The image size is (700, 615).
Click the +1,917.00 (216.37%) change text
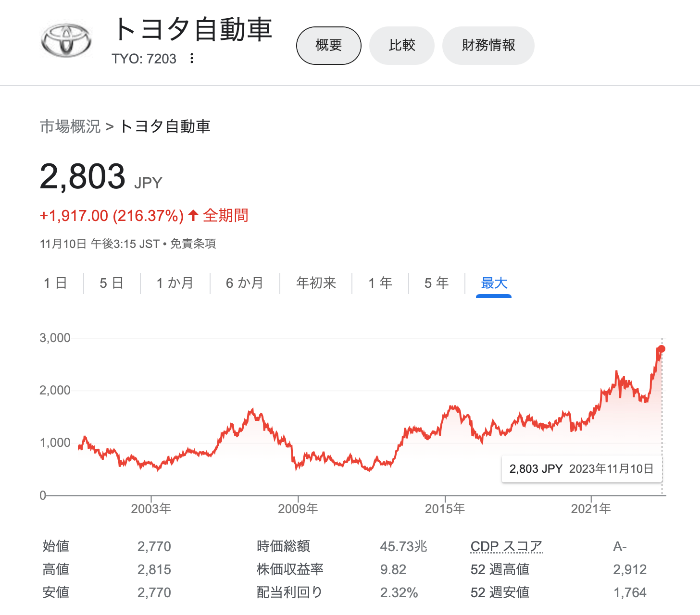click(x=112, y=216)
